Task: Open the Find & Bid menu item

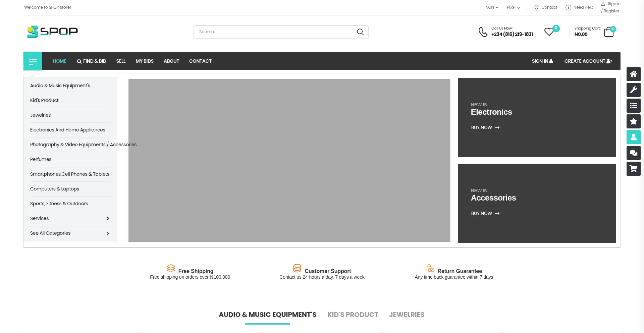Action: (92, 61)
